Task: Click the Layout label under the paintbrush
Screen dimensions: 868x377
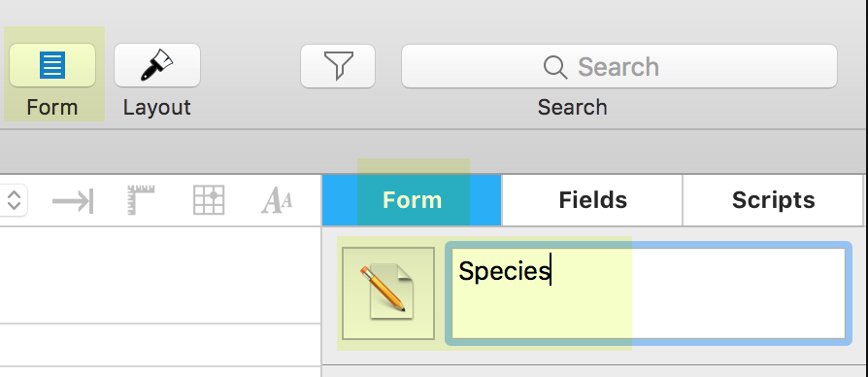Action: click(x=156, y=107)
